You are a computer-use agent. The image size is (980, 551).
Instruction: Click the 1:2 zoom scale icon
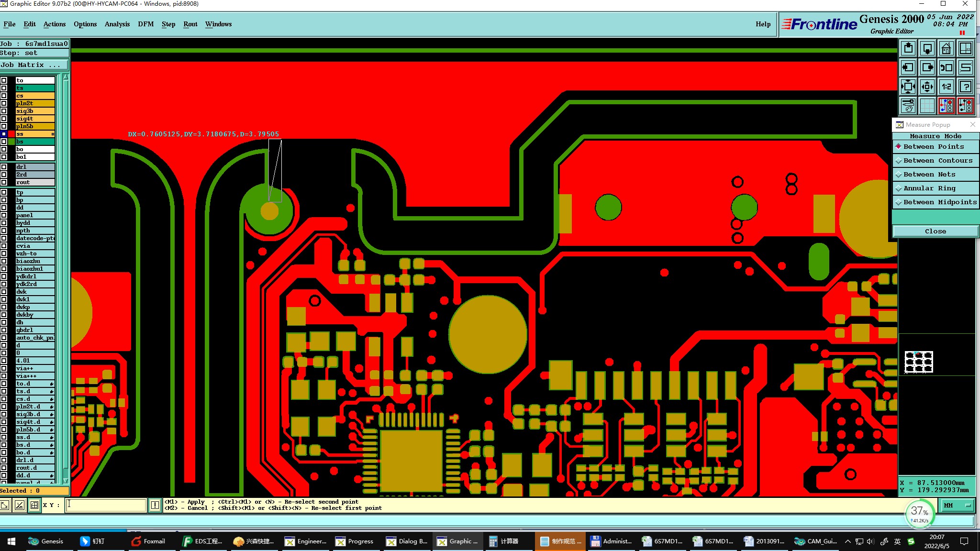(x=946, y=87)
